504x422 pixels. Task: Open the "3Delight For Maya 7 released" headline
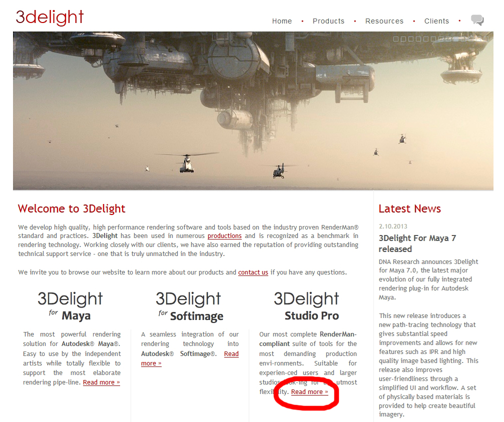(417, 243)
